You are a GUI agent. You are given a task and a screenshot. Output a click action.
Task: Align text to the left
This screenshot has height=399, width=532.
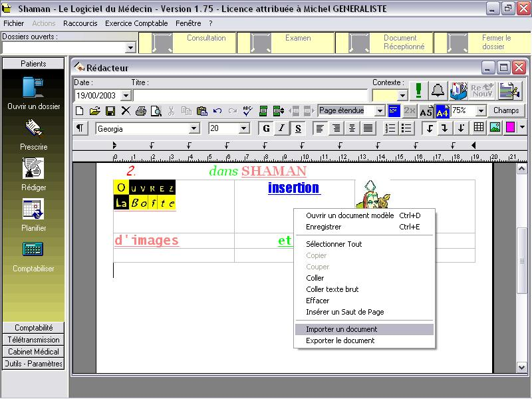(x=320, y=128)
